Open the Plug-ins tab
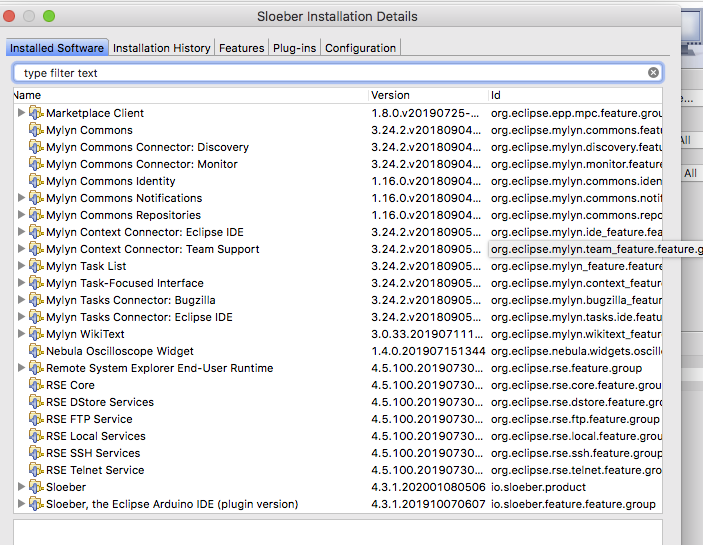This screenshot has width=703, height=545. tap(295, 48)
